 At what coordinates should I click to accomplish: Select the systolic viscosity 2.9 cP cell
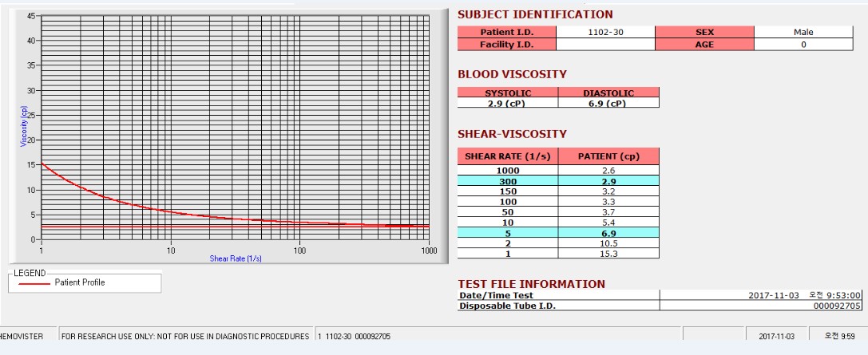[508, 103]
